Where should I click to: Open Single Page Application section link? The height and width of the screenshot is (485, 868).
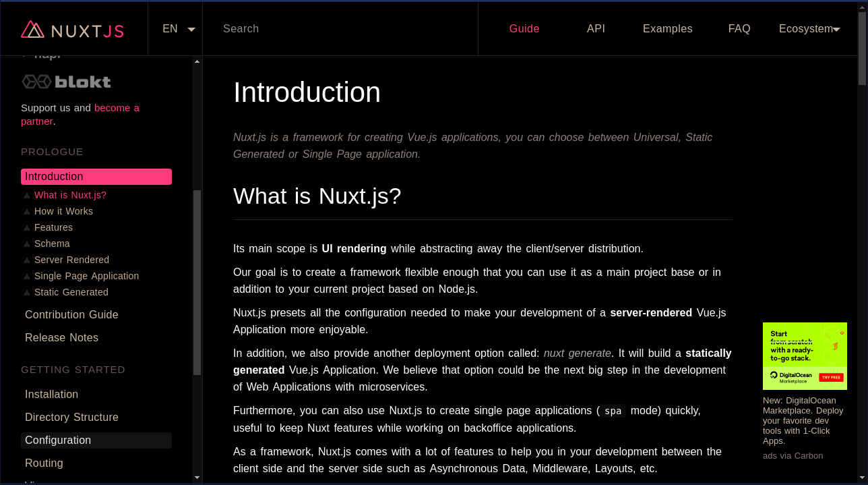point(86,276)
